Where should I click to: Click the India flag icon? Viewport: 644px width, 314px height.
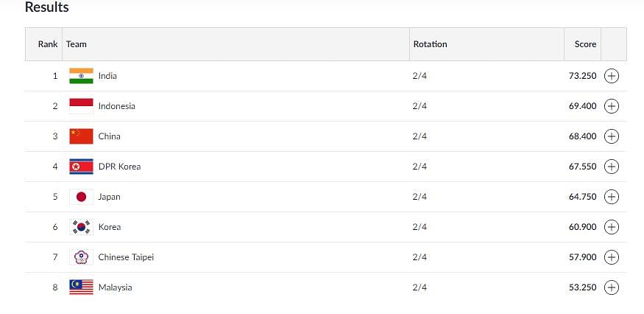click(81, 76)
